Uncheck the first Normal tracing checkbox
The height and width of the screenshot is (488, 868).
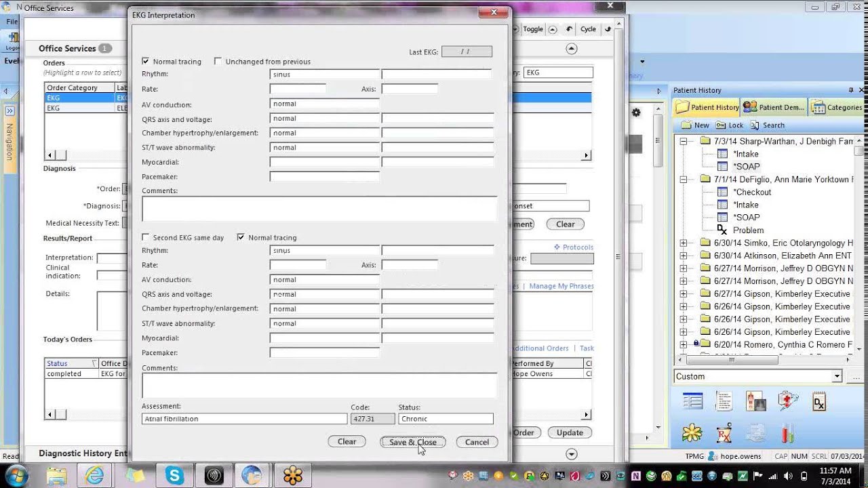pos(146,61)
